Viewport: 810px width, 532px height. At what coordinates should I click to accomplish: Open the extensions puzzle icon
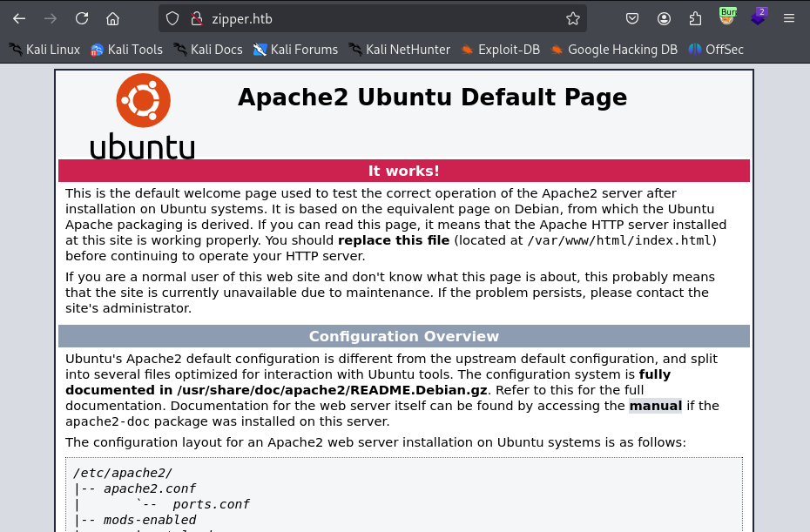click(695, 18)
